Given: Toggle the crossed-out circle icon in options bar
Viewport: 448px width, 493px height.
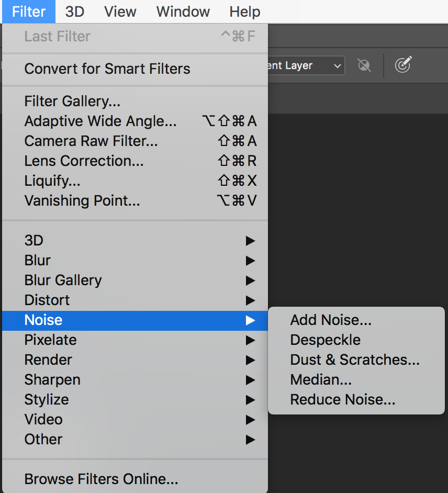Looking at the screenshot, I should pyautogui.click(x=364, y=65).
